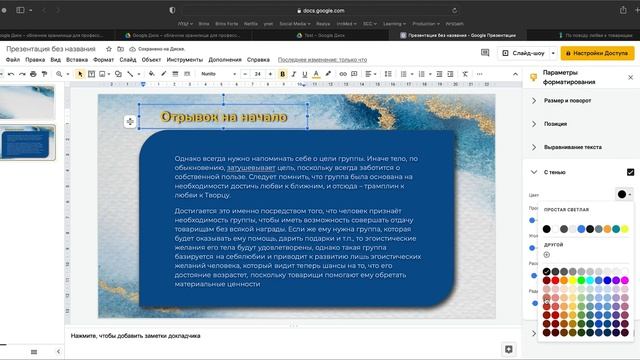Open the Файл menu
This screenshot has height=360, width=640.
click(x=13, y=60)
